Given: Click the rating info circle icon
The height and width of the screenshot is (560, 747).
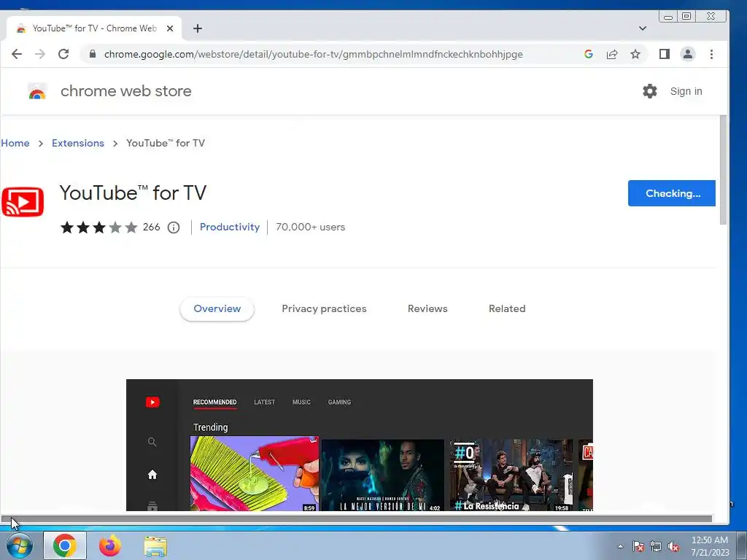Looking at the screenshot, I should click(x=174, y=227).
